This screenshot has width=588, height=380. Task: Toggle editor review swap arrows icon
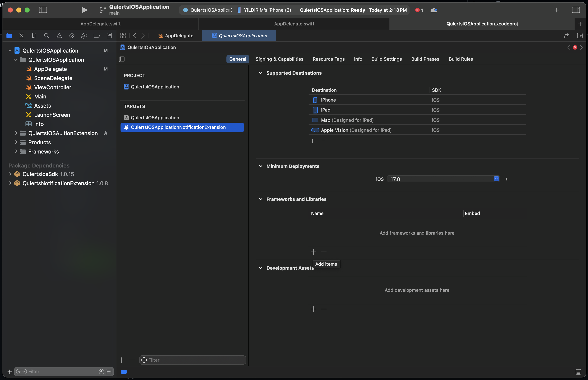[566, 36]
